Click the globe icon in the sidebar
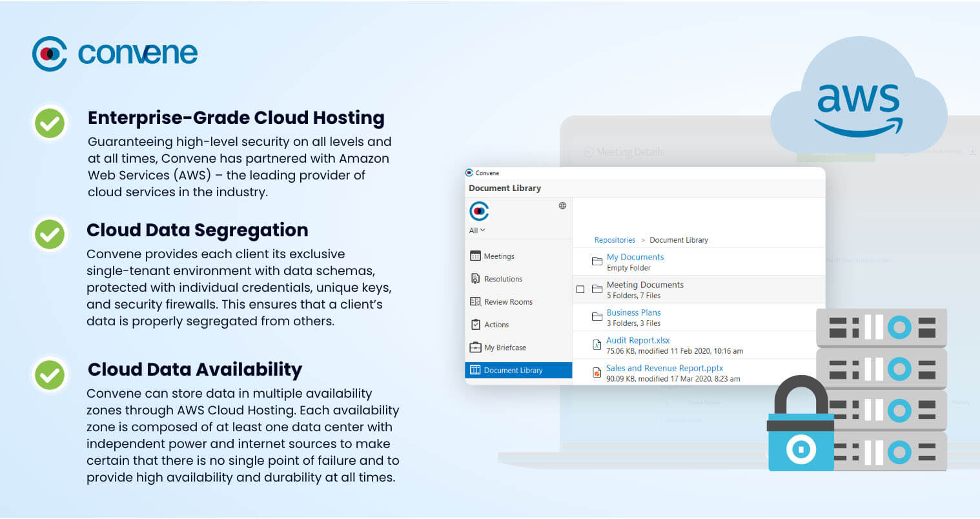 [562, 205]
